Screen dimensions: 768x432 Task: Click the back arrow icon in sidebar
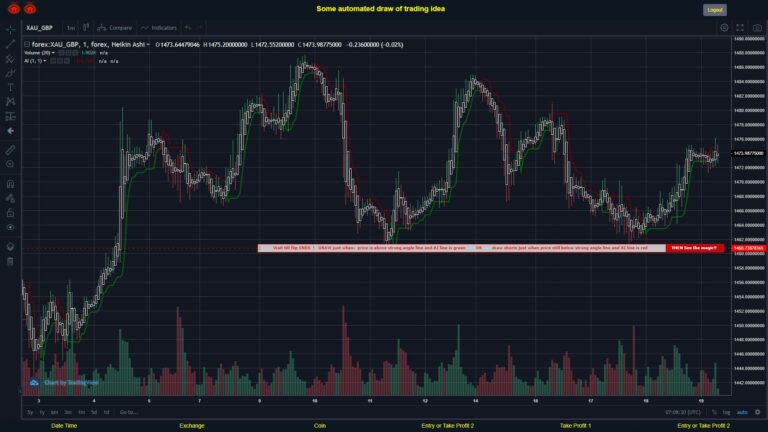[10, 131]
